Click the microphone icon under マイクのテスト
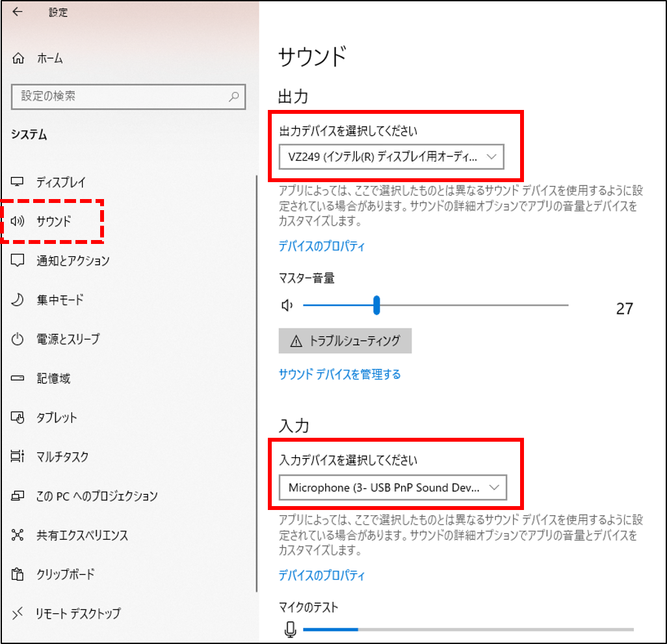The height and width of the screenshot is (644, 667). [291, 629]
